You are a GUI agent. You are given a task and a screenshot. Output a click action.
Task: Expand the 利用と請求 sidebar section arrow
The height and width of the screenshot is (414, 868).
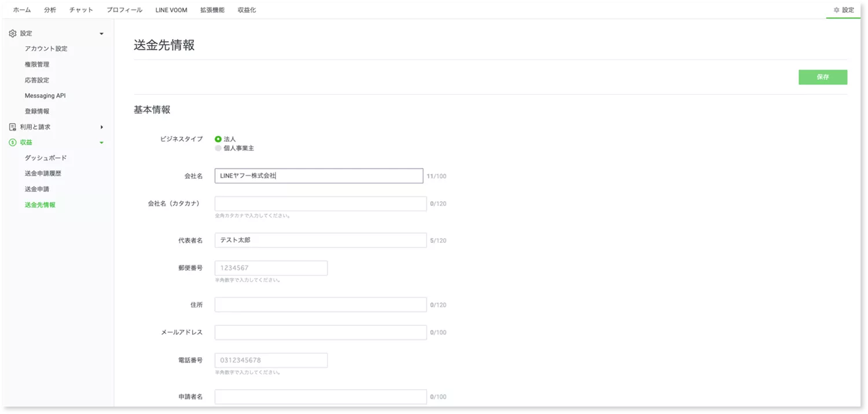tap(102, 127)
